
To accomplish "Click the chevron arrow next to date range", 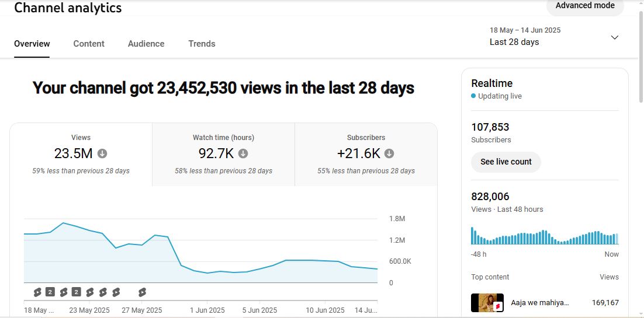I will [614, 37].
